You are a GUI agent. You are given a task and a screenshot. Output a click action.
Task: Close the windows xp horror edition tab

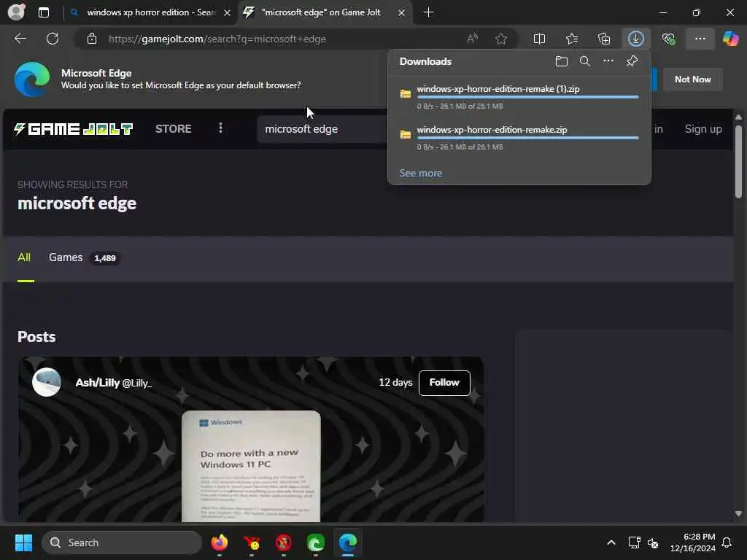point(228,13)
